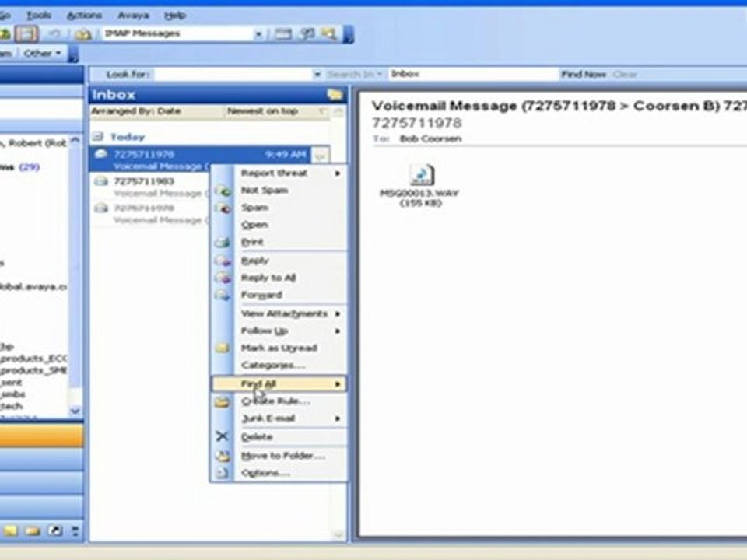The height and width of the screenshot is (560, 747).
Task: Open the IMAP Messages view dropdown
Action: pos(258,33)
